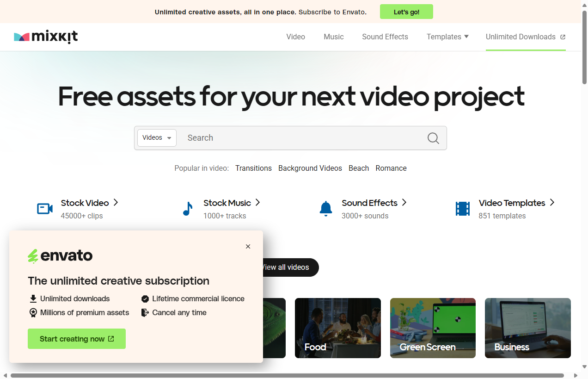Open the Background Videos popular link
This screenshot has height=379, width=588.
coord(310,168)
